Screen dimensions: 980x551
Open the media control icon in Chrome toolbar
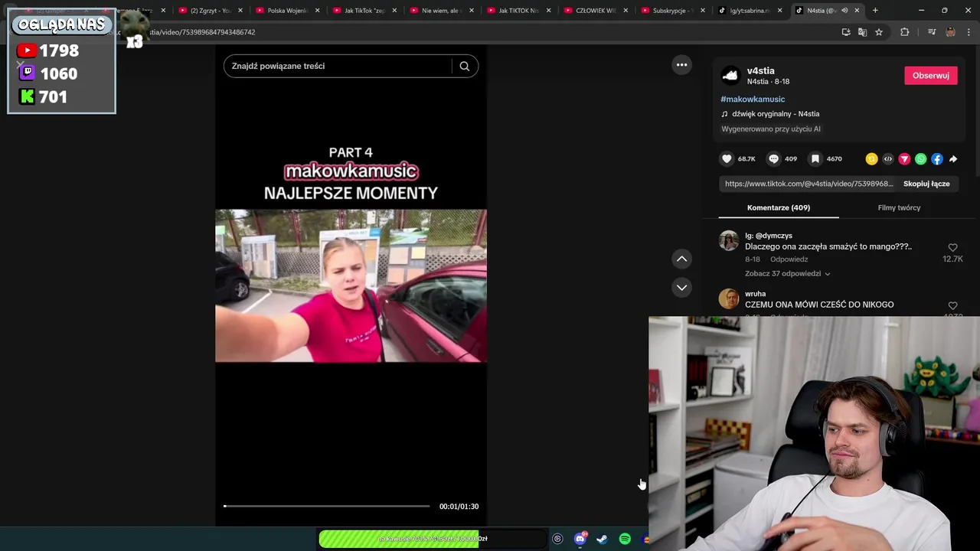pos(932,32)
